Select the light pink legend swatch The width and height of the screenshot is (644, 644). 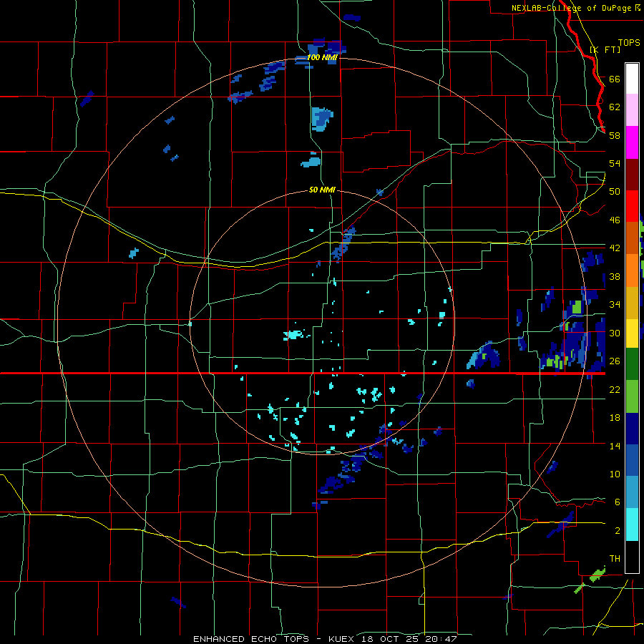(632, 109)
